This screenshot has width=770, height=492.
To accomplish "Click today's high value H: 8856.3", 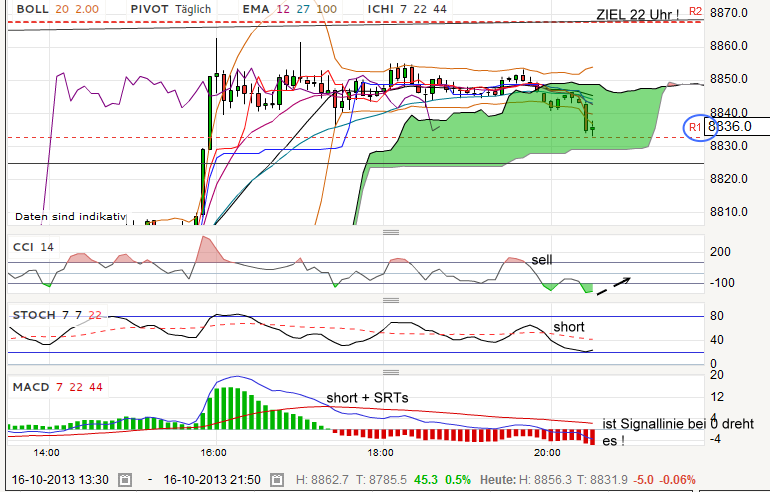I will 545,480.
